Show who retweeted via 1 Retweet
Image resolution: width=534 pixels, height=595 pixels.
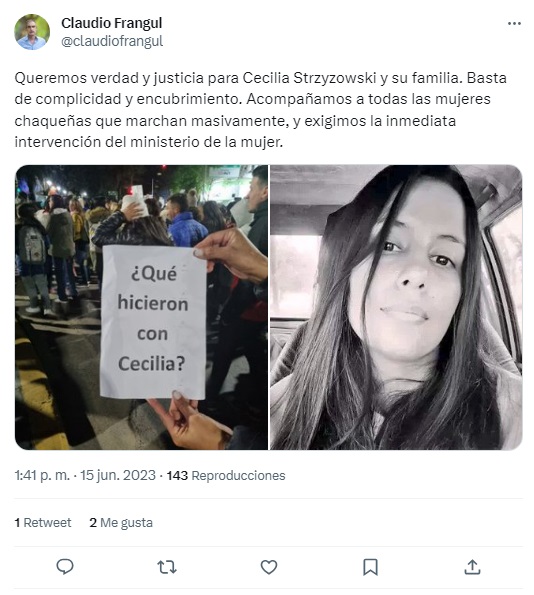[x=43, y=523]
